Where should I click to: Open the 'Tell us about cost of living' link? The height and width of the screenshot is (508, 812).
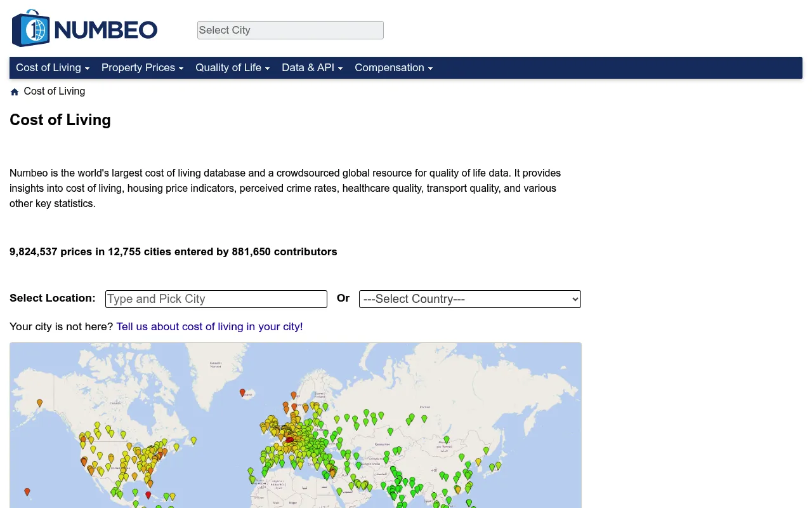209,326
